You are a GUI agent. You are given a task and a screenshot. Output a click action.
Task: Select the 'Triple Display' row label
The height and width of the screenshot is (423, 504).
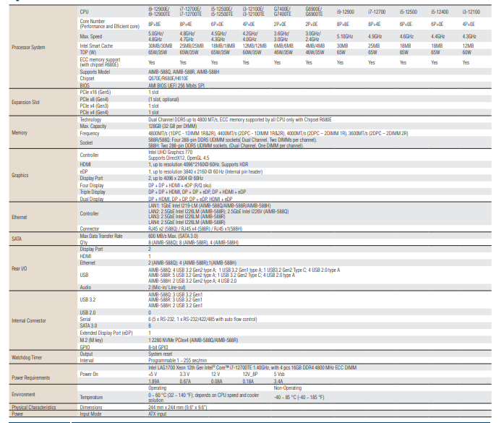coord(93,192)
